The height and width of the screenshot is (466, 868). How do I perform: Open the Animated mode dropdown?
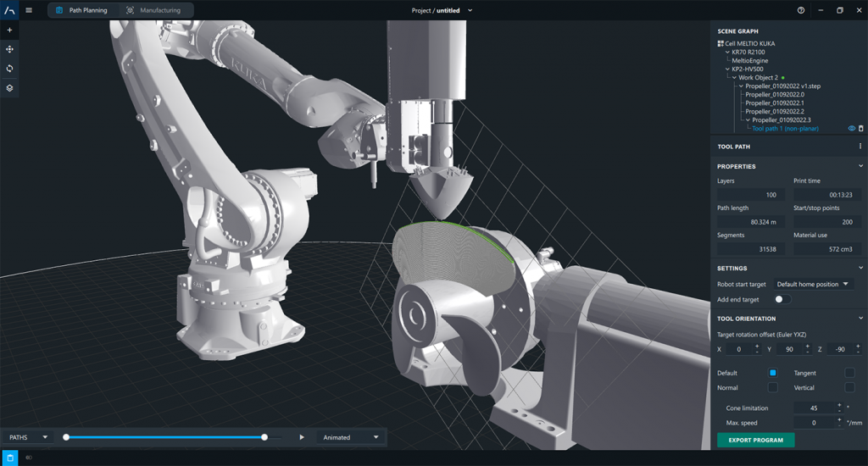coord(351,437)
